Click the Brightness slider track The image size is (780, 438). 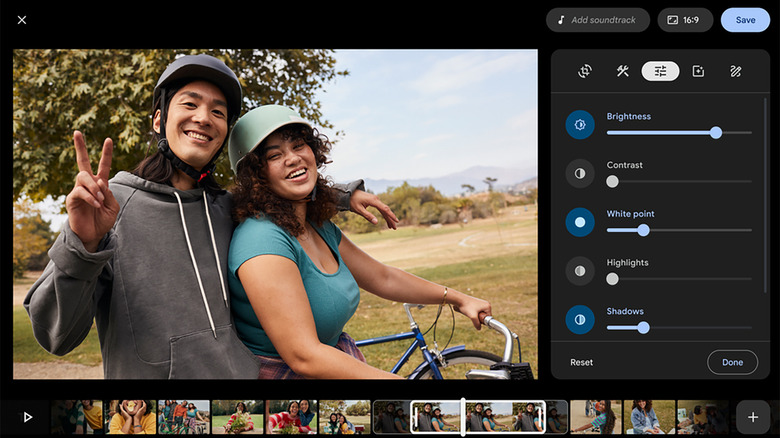(679, 132)
